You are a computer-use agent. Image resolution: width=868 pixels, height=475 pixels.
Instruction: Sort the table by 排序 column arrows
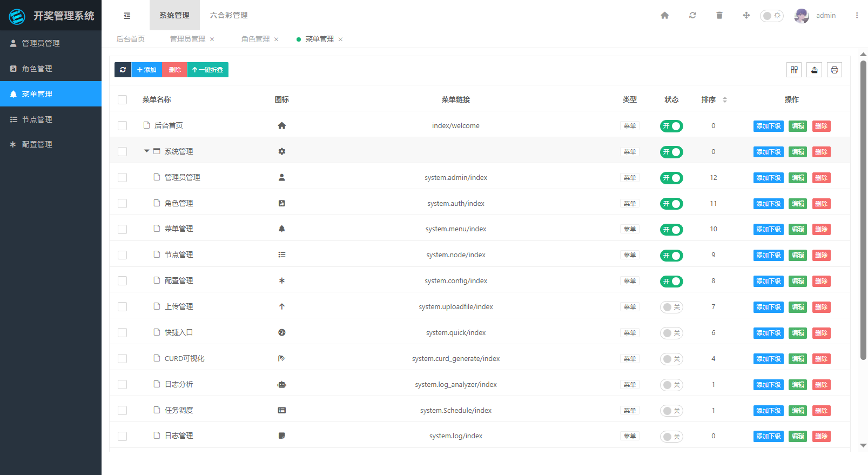click(x=725, y=100)
